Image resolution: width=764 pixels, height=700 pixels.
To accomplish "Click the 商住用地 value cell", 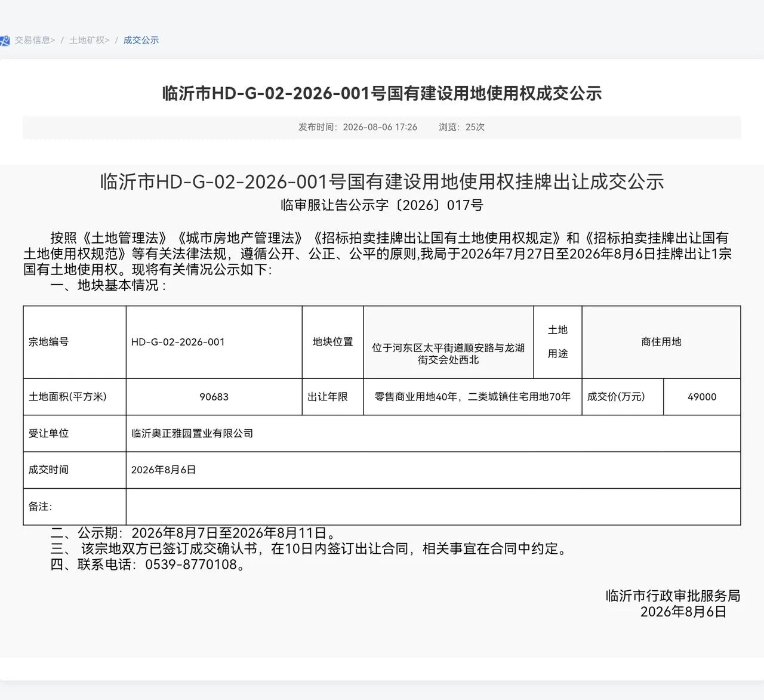I will tap(661, 342).
